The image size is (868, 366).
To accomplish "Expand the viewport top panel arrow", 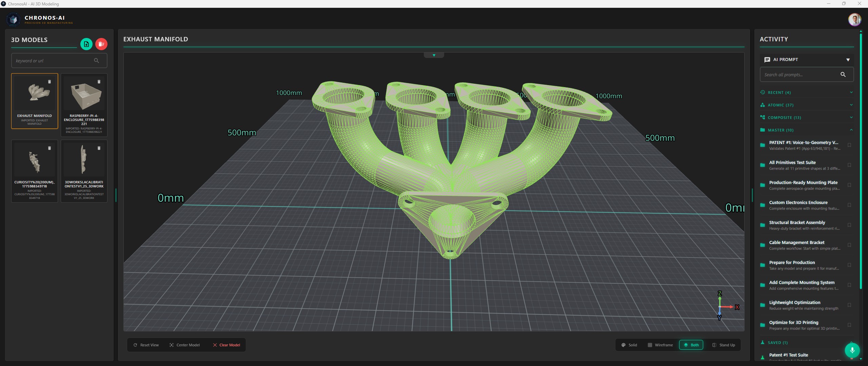I will click(x=434, y=55).
